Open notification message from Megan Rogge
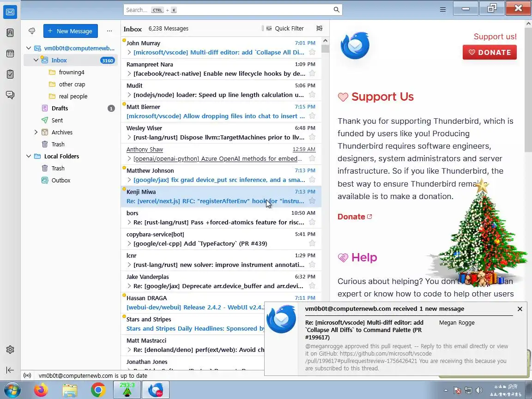 point(395,339)
